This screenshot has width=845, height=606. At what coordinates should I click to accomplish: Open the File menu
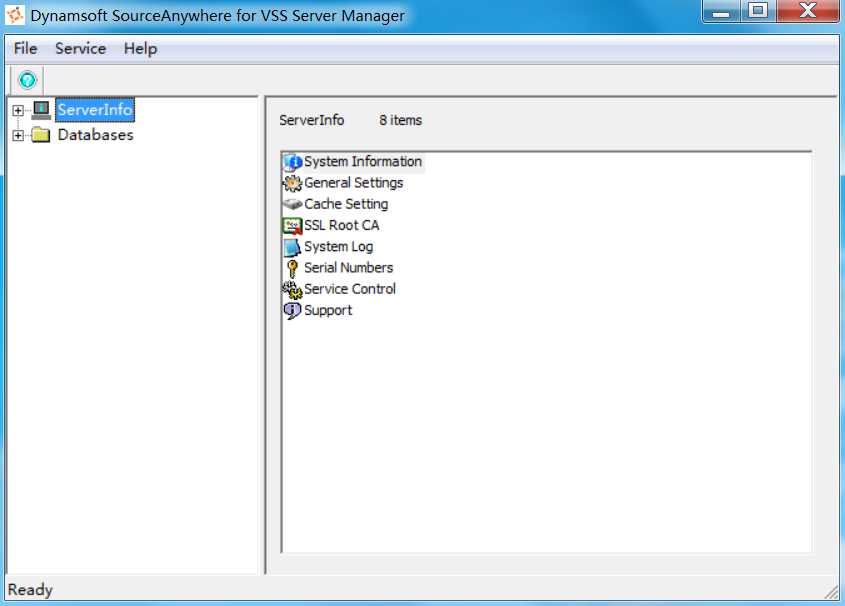click(x=25, y=48)
